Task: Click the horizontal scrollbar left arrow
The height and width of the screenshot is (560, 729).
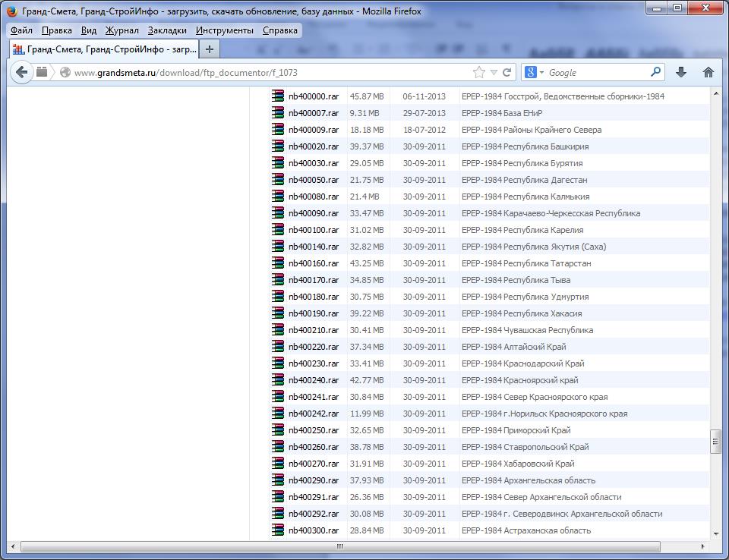Action: [x=13, y=546]
